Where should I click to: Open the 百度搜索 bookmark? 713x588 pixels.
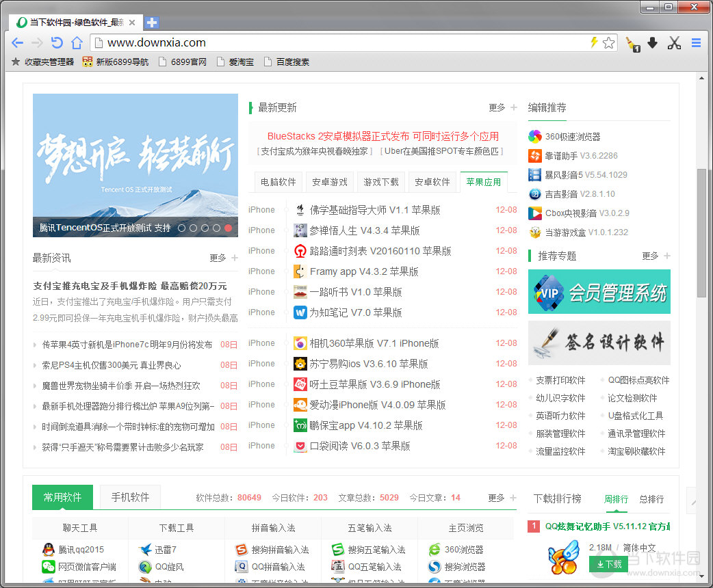(287, 62)
